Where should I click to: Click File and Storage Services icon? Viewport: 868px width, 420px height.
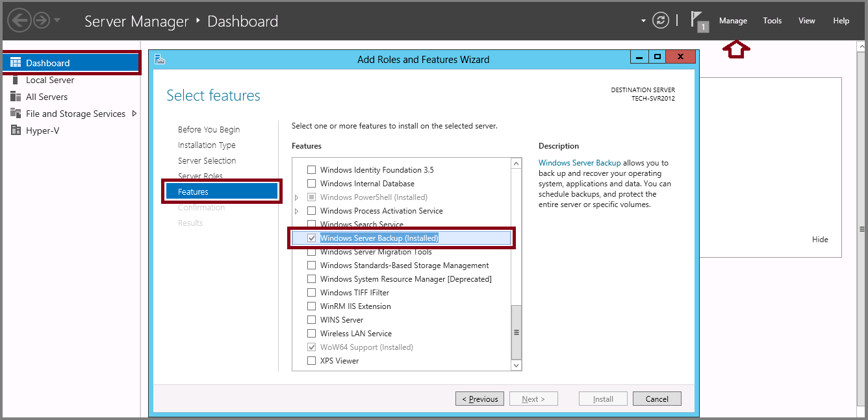(x=16, y=114)
